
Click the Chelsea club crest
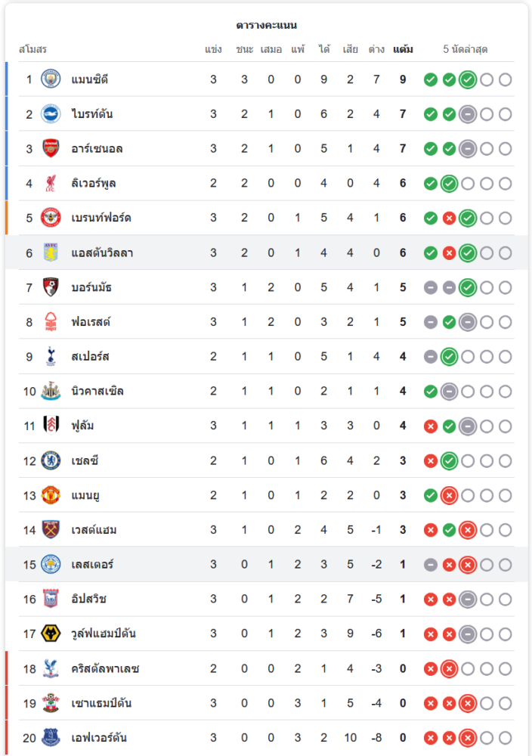coord(51,460)
